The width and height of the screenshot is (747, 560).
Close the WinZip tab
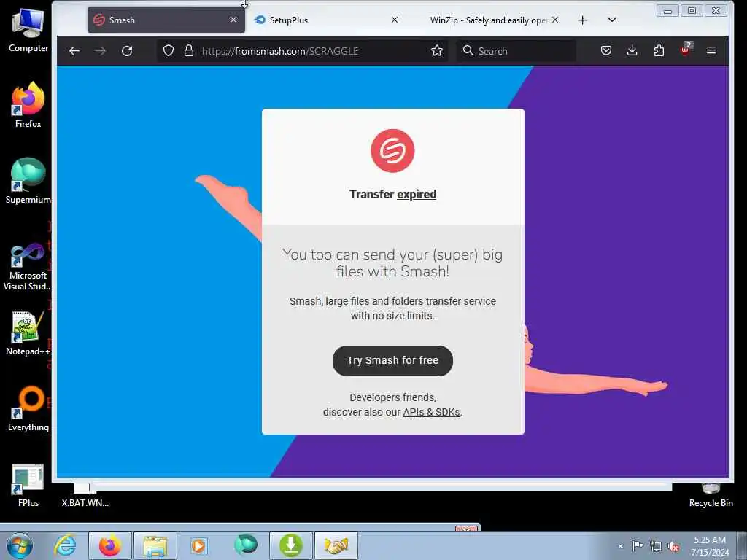click(x=555, y=20)
